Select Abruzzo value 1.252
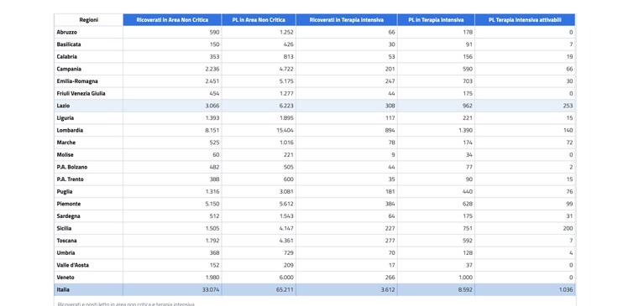This screenshot has height=306, width=644. click(x=287, y=32)
